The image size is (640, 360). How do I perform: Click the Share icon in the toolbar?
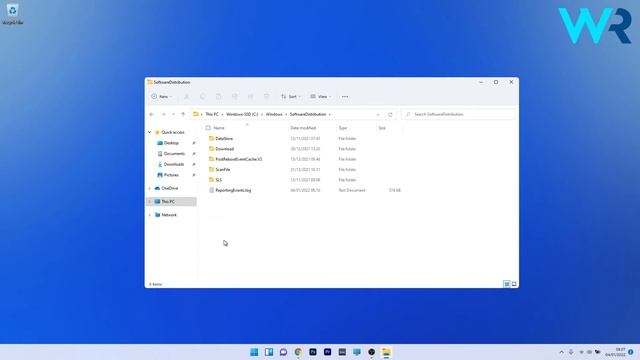pyautogui.click(x=251, y=97)
